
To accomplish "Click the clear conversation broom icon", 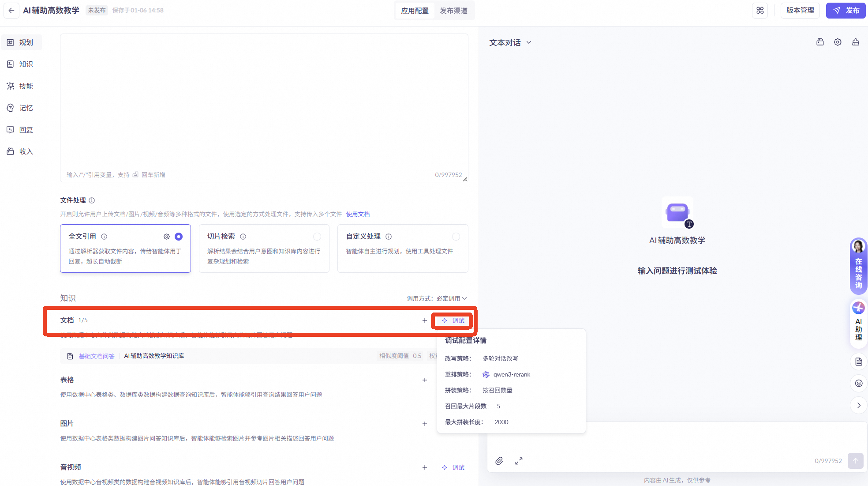I will [855, 42].
